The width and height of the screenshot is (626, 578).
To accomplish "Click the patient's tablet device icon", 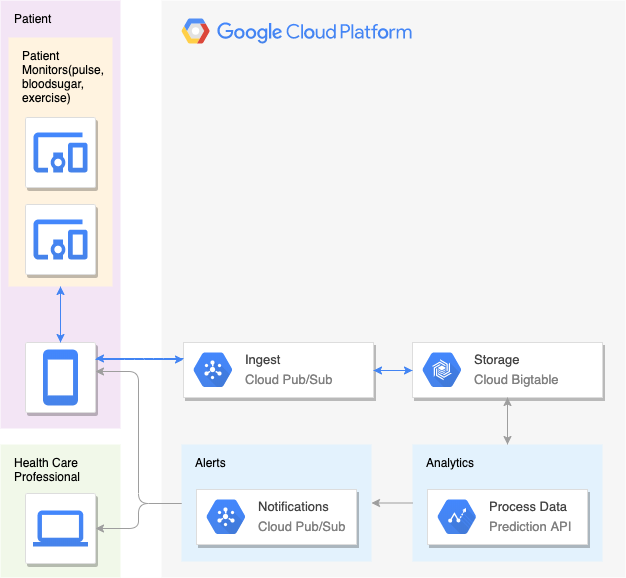I will pyautogui.click(x=61, y=377).
